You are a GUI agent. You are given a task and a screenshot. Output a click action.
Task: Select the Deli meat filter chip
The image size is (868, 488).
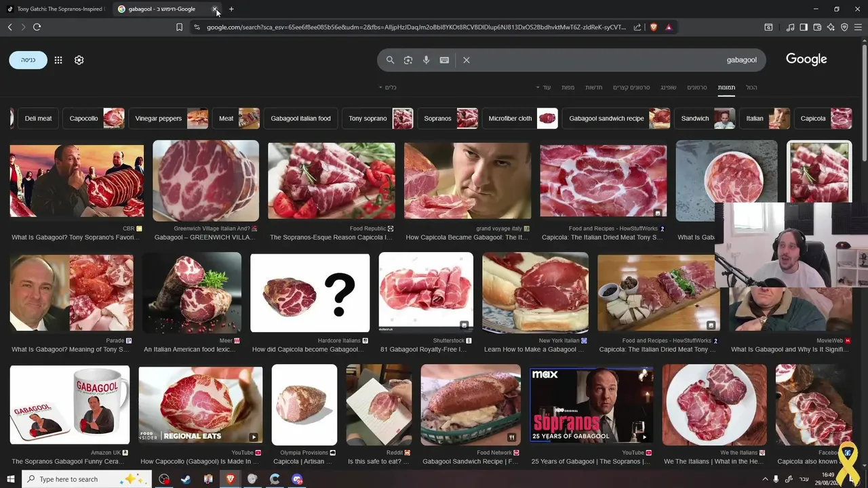(38, 119)
